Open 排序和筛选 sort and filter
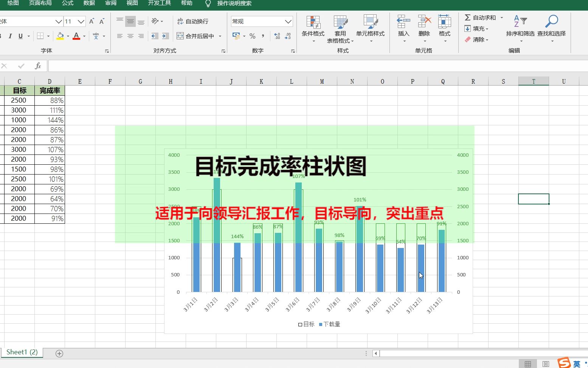This screenshot has height=368, width=588. point(520,29)
